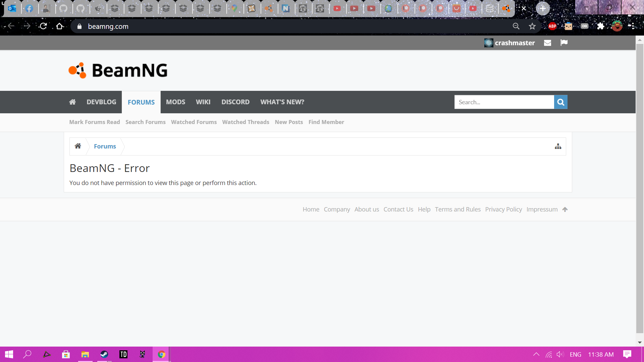Screen dimensions: 644x362
Task: Click the TD app in taskbar
Action: [x=123, y=354]
